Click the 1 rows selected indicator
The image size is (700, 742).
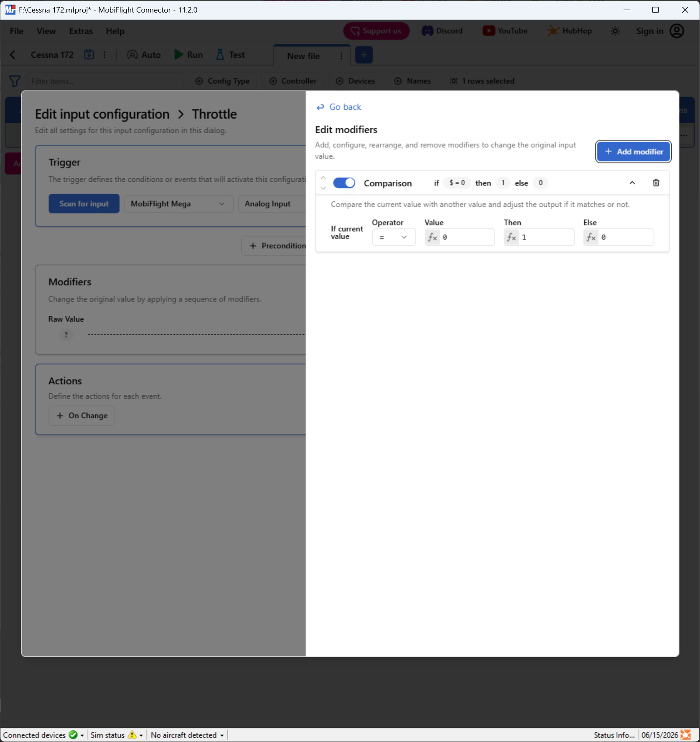tap(482, 81)
